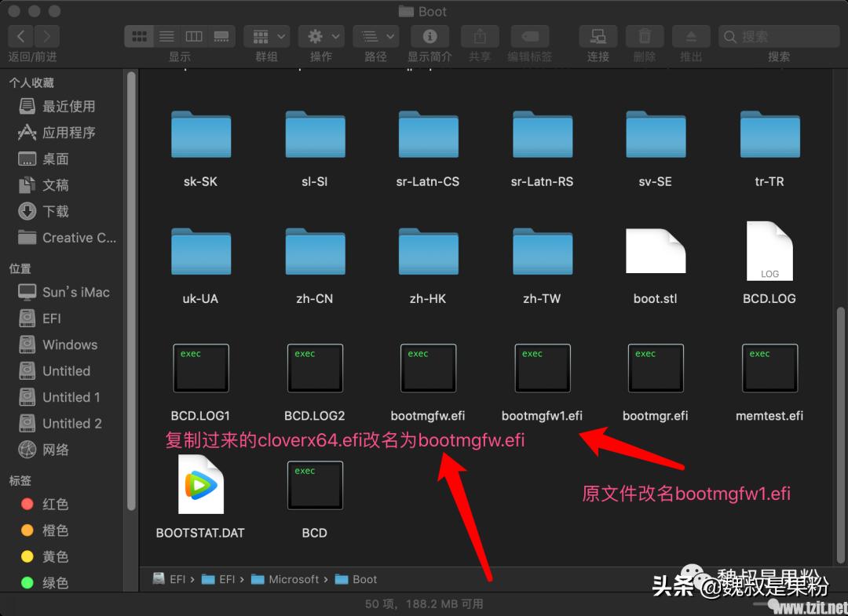
Task: Click the back navigation arrow
Action: (20, 35)
